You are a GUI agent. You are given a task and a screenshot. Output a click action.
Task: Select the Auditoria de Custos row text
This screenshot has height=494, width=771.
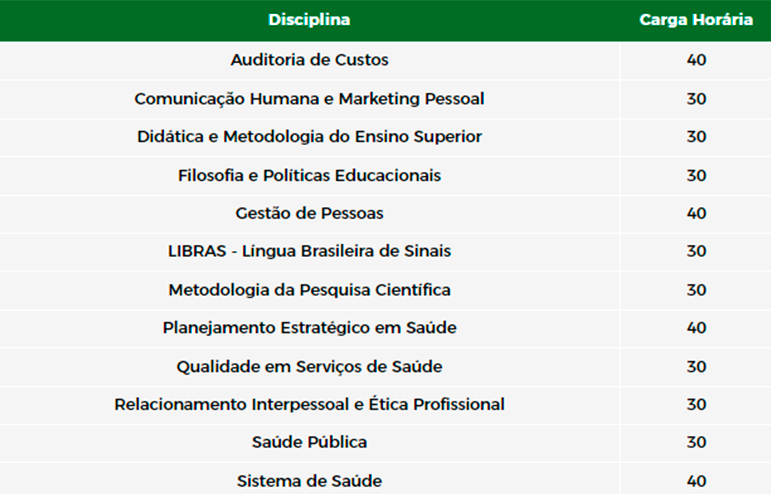point(309,60)
